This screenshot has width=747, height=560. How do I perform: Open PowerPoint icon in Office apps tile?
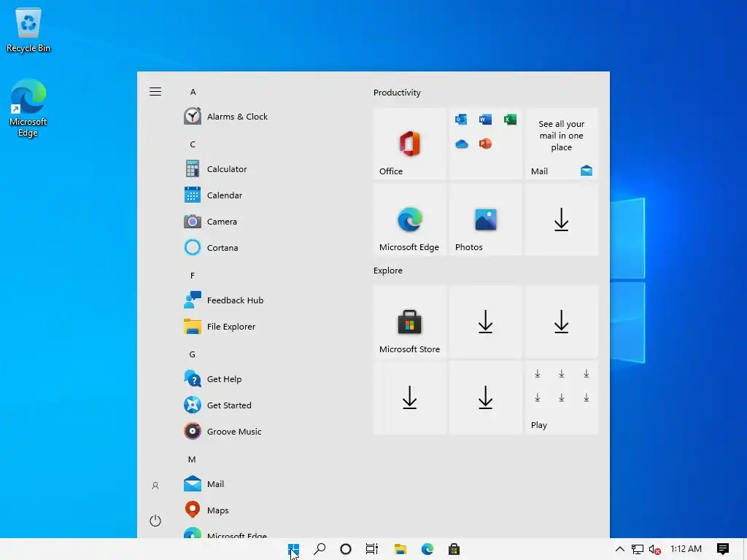[x=485, y=144]
